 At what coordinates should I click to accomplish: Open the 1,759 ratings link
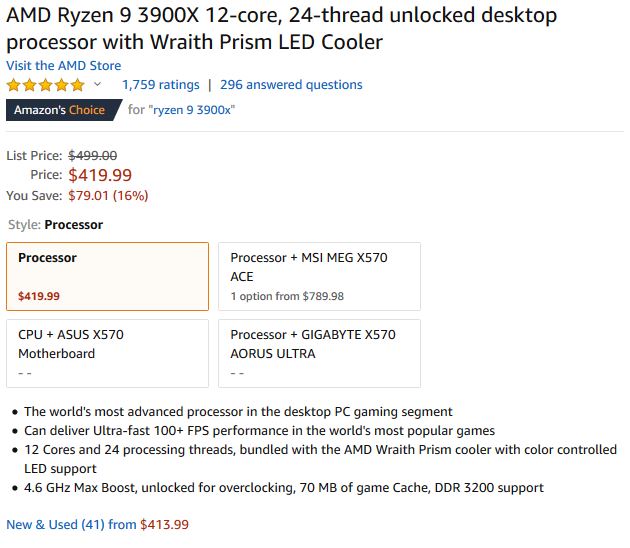(x=160, y=85)
